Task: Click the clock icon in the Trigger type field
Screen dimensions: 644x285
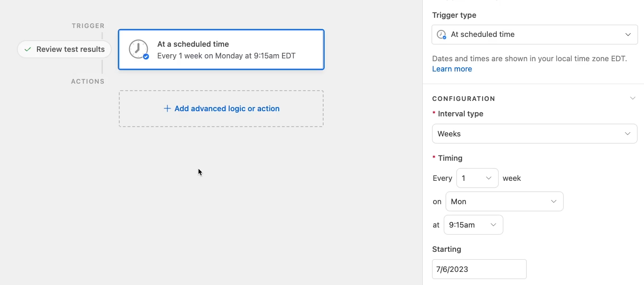Action: 441,35
